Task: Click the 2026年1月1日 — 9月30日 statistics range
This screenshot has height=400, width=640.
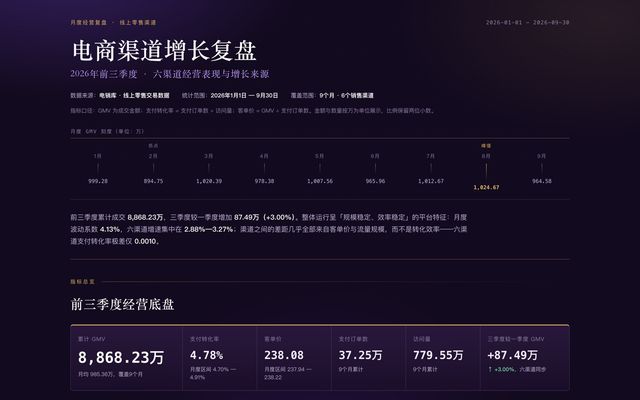Action: click(x=244, y=96)
